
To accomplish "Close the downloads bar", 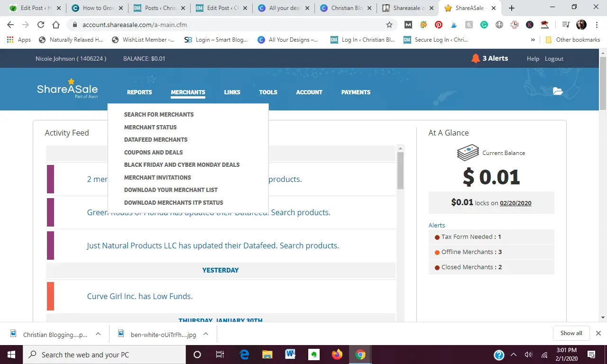I will click(x=598, y=333).
